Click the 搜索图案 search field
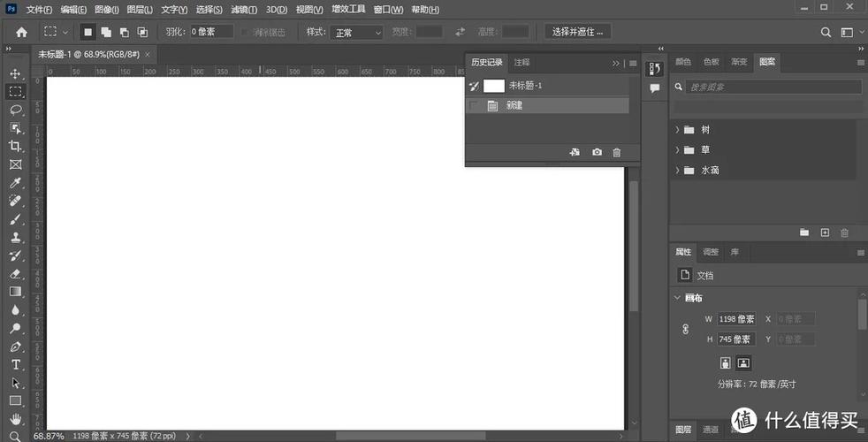This screenshot has width=868, height=442. 773,87
